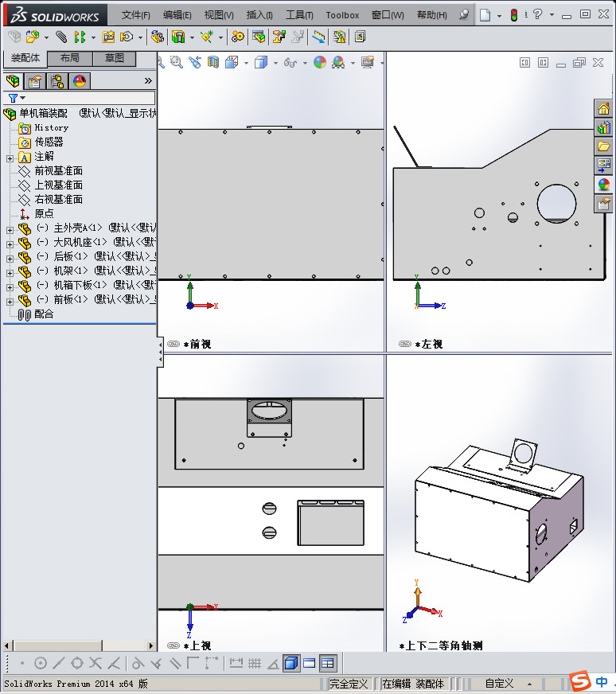The height and width of the screenshot is (694, 616).
Task: Open SolidWorks Resources home pane
Action: point(603,108)
